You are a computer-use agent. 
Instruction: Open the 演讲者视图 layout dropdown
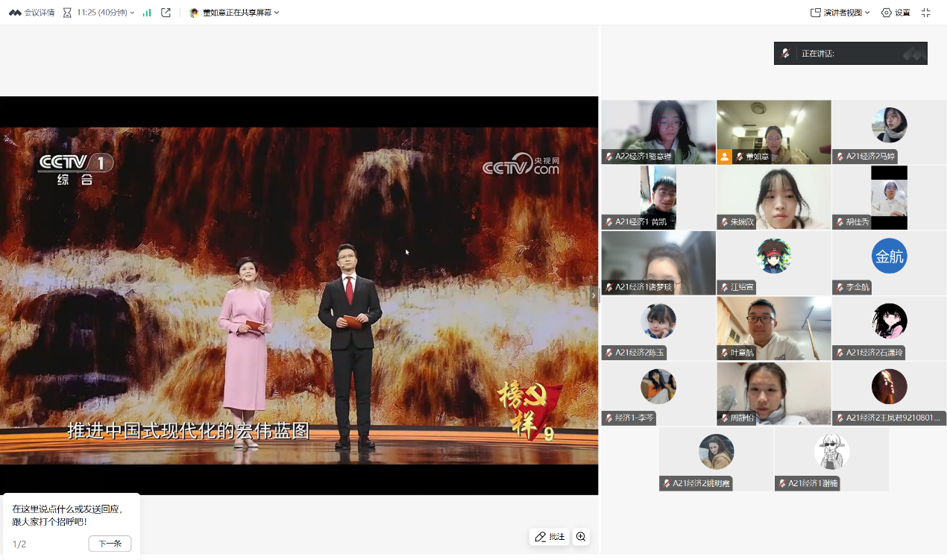pyautogui.click(x=840, y=13)
